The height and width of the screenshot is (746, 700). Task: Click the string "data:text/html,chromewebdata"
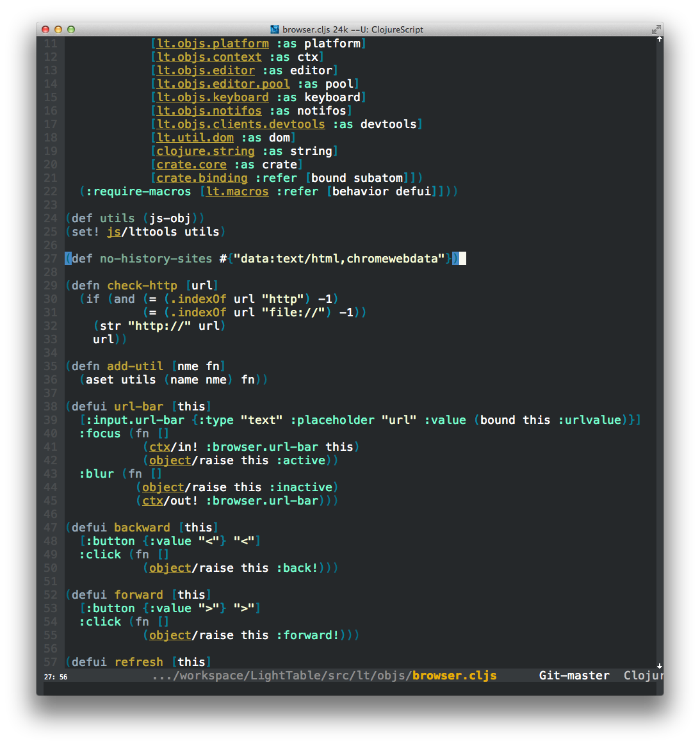(x=339, y=259)
